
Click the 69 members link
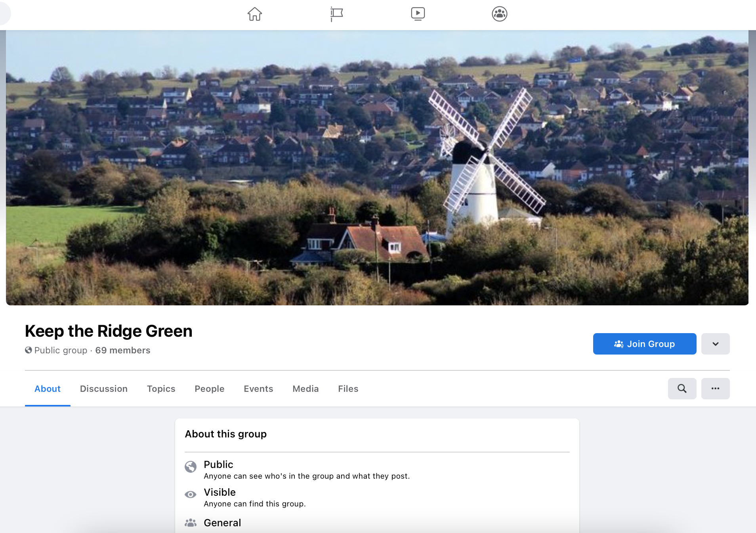(x=123, y=350)
